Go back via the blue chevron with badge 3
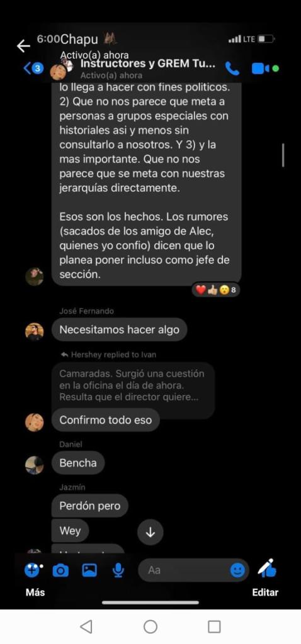The height and width of the screenshot is (644, 301). tap(33, 68)
